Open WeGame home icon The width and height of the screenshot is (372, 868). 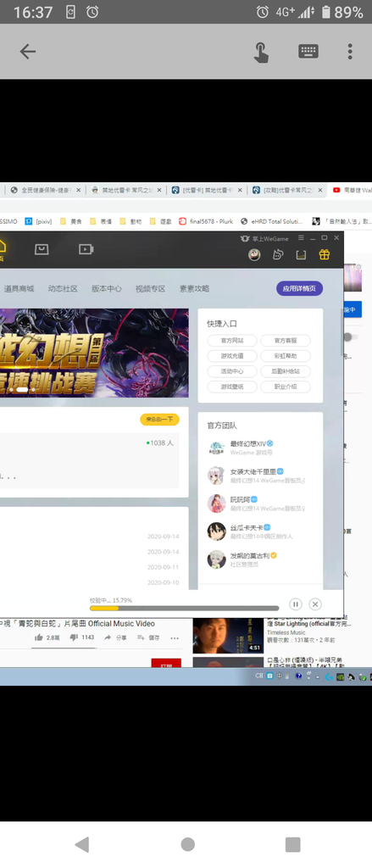coord(2,250)
